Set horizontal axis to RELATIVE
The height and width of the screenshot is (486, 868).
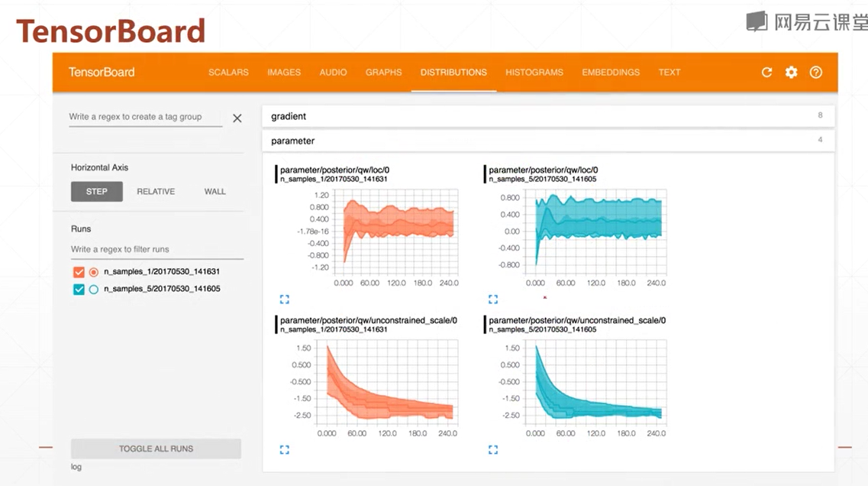(x=156, y=191)
